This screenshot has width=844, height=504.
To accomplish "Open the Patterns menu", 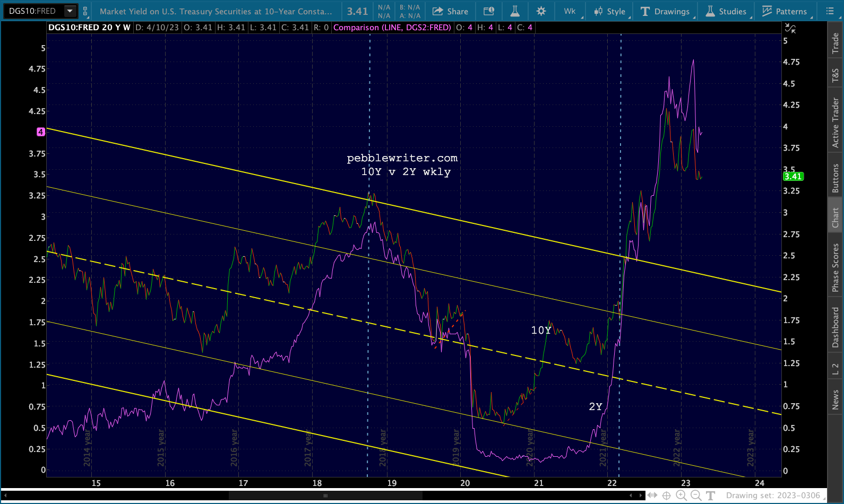I will pyautogui.click(x=785, y=11).
